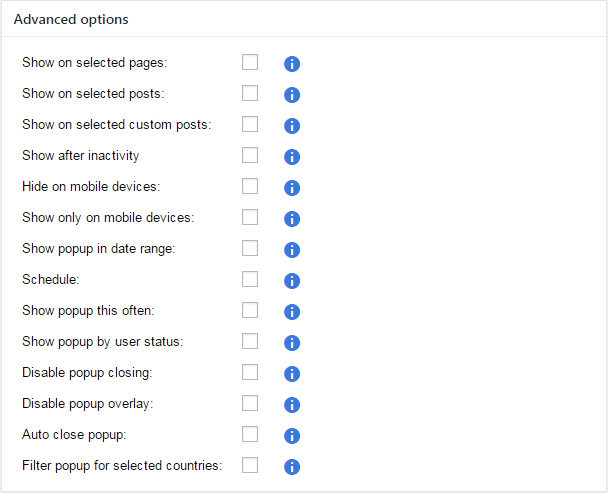Tick the Show on selected custom posts checkbox

click(250, 124)
